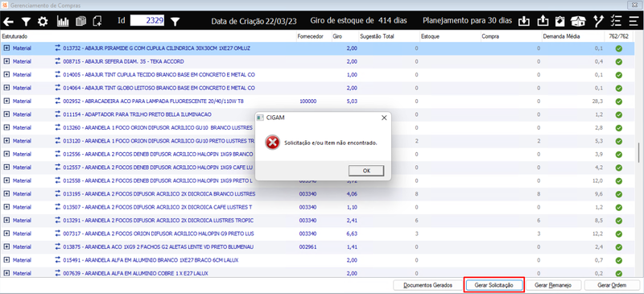
Task: Expand the Material row for item 013875
Action: 6,246
